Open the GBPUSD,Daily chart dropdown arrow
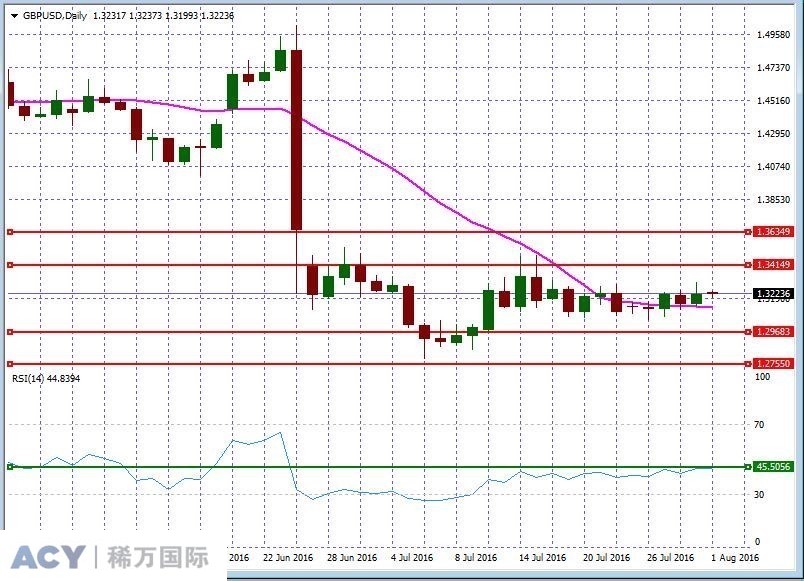The width and height of the screenshot is (804, 581). tap(14, 16)
